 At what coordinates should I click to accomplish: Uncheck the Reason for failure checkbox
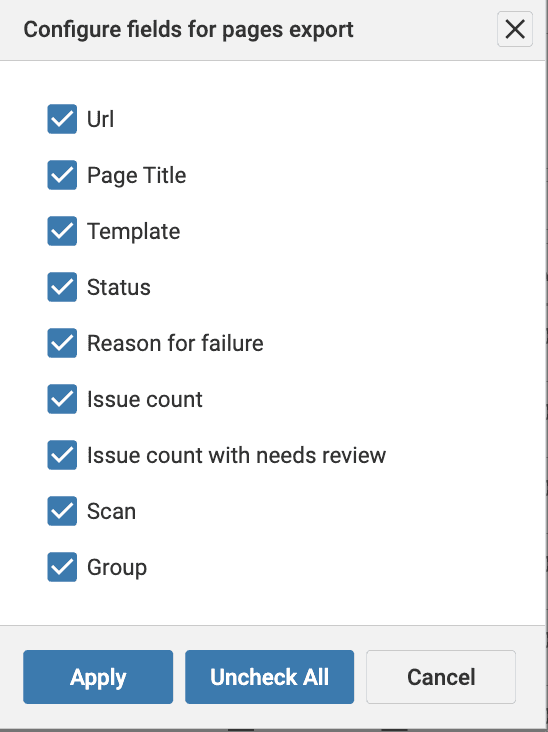click(x=62, y=343)
